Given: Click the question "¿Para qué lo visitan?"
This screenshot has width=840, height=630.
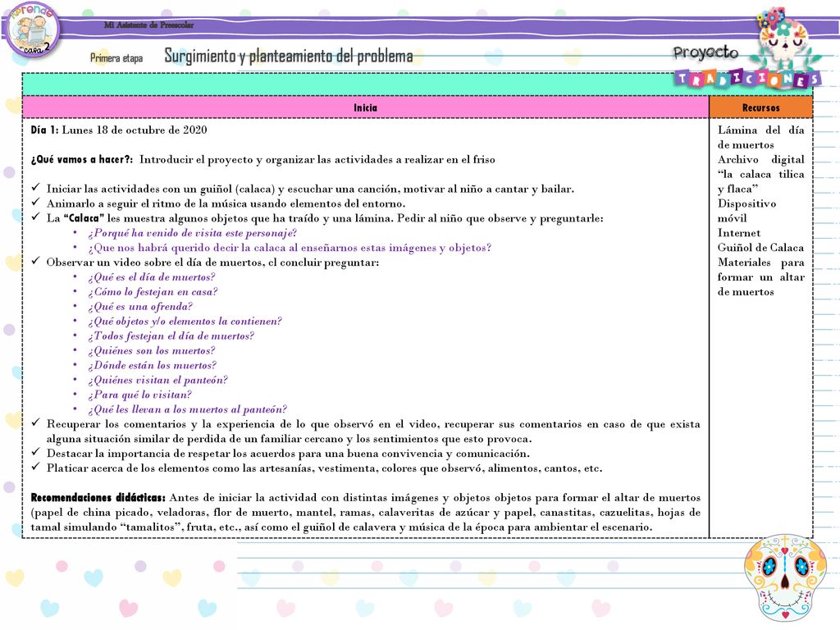Looking at the screenshot, I should pos(139,395).
